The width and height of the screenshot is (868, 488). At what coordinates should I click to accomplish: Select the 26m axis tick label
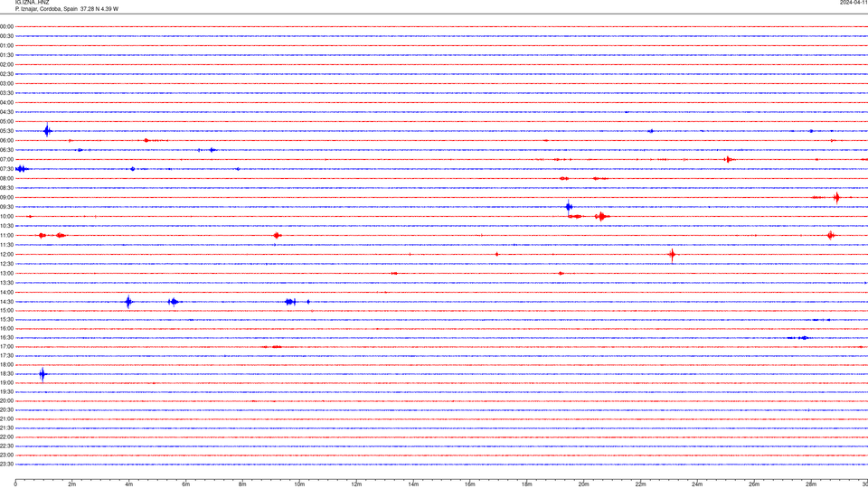(x=754, y=484)
